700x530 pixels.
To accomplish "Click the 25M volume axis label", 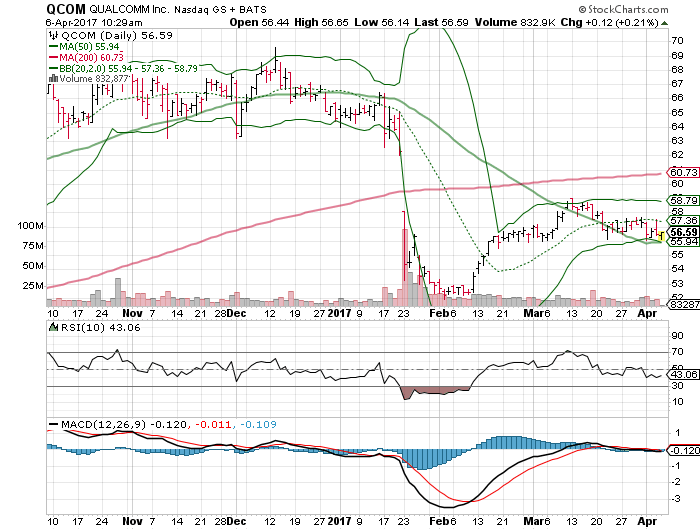I will [x=33, y=286].
